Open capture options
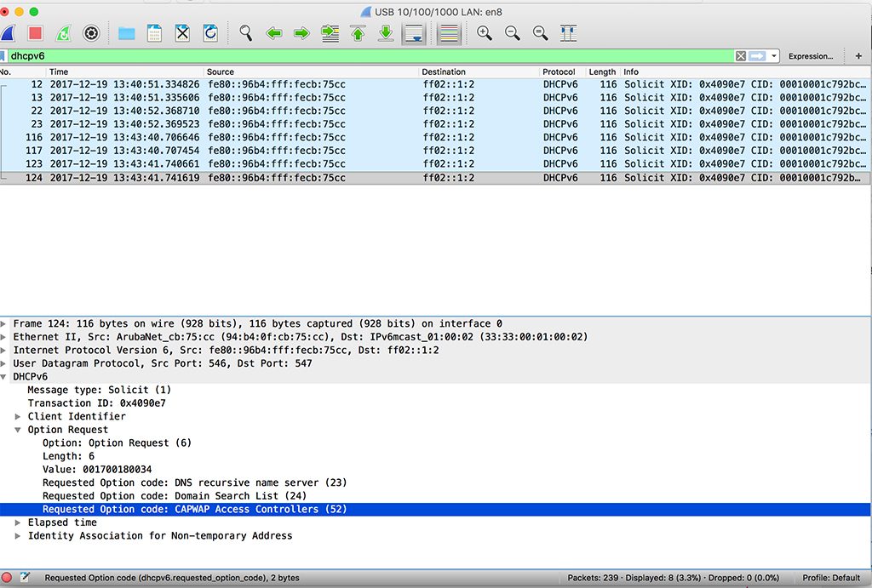This screenshot has height=588, width=872. (x=90, y=33)
